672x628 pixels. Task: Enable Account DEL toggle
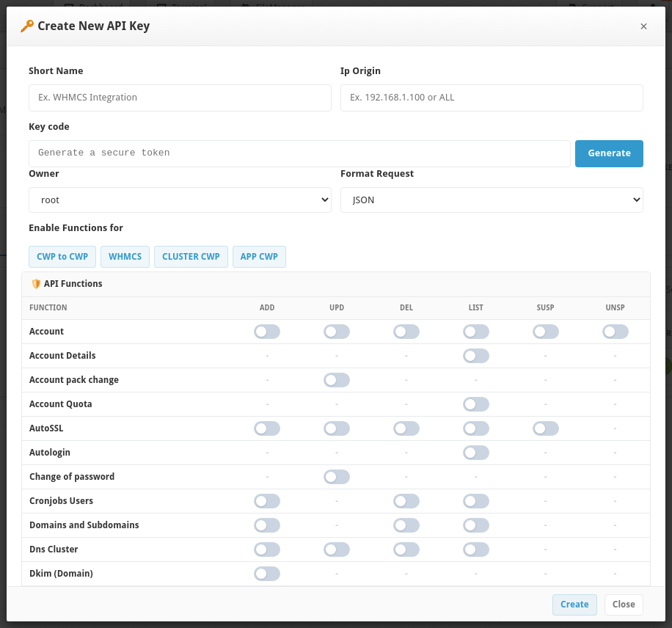(x=406, y=332)
